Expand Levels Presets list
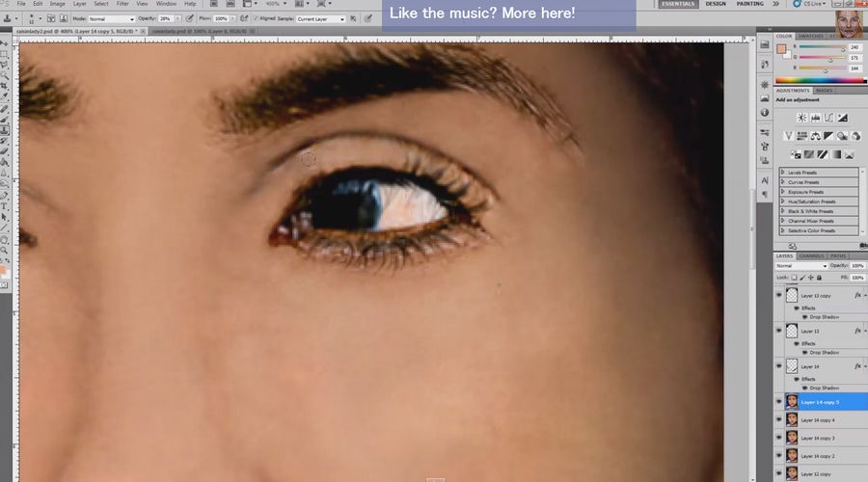 (783, 173)
